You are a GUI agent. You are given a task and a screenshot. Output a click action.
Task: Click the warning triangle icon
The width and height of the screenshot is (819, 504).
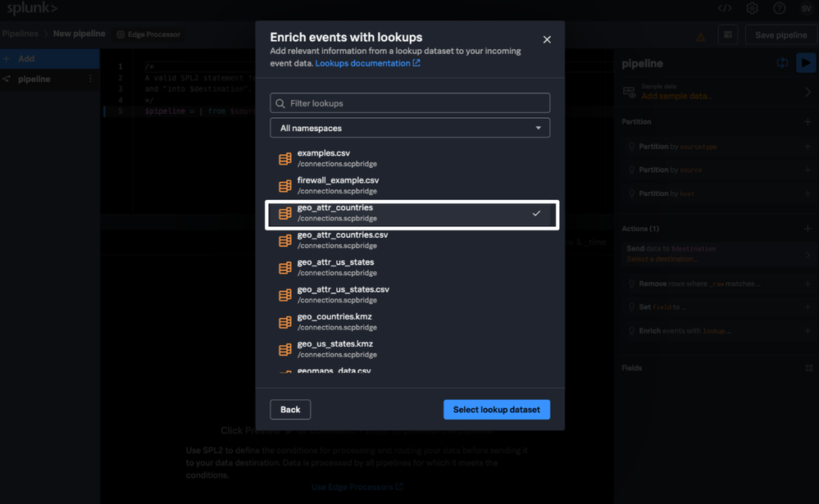pyautogui.click(x=700, y=36)
